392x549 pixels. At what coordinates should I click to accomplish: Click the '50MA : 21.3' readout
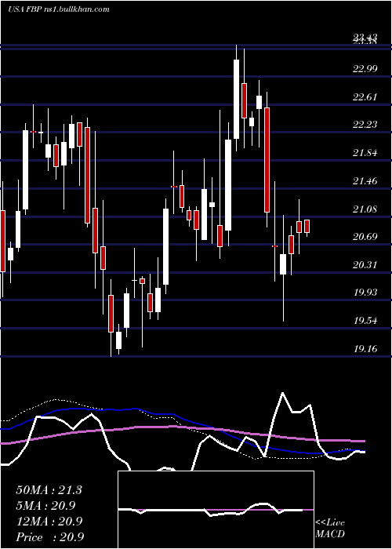(49, 490)
